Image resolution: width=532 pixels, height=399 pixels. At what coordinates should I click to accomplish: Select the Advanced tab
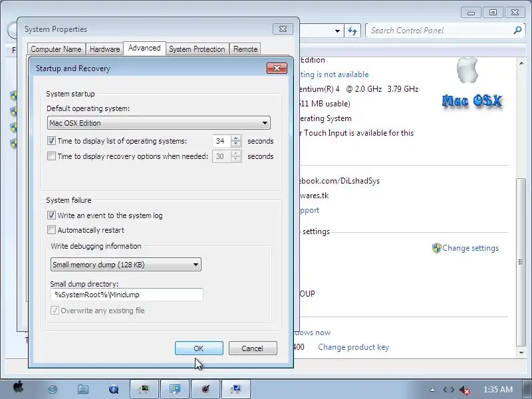click(144, 48)
